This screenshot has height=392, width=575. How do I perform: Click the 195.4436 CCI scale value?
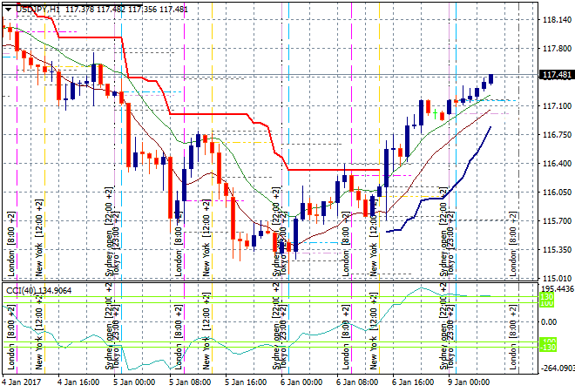558,289
